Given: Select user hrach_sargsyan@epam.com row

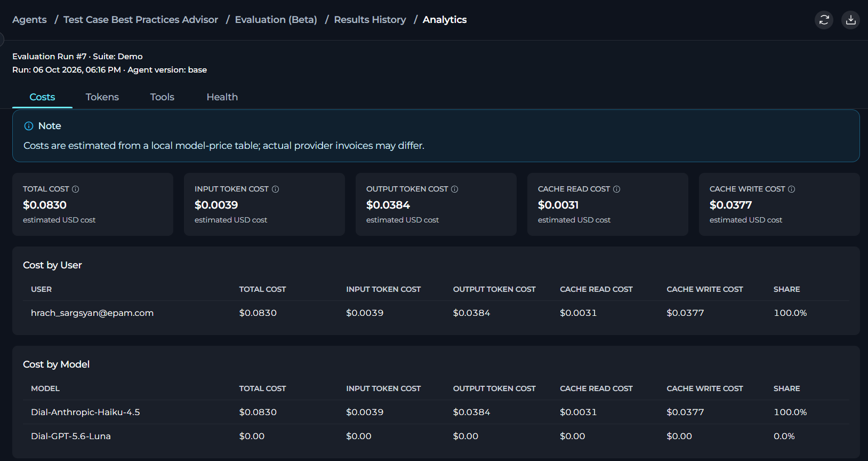Looking at the screenshot, I should point(436,313).
